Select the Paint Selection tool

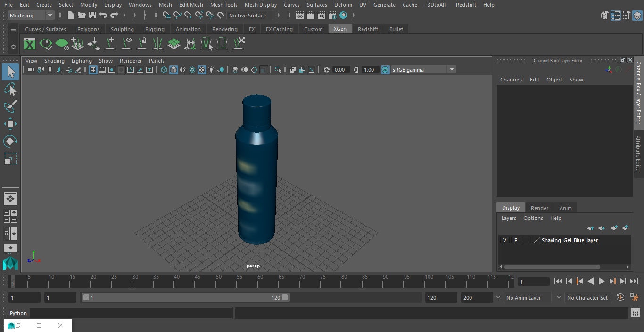(x=10, y=106)
